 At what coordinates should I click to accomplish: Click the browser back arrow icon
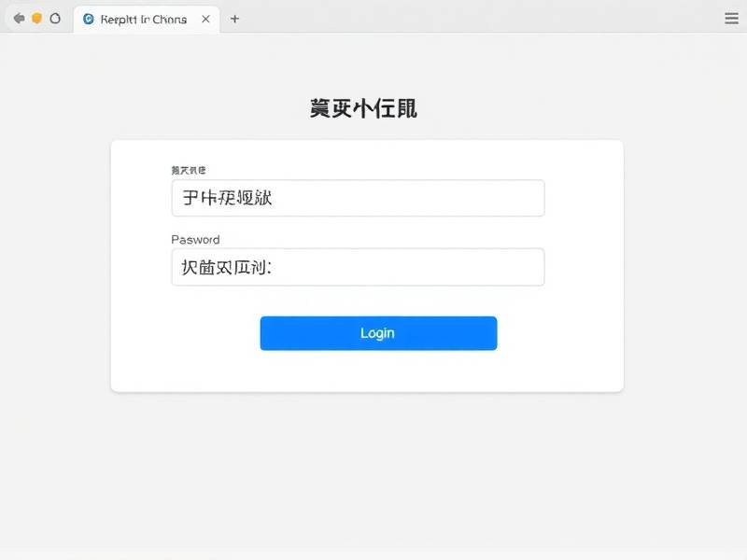click(x=19, y=19)
